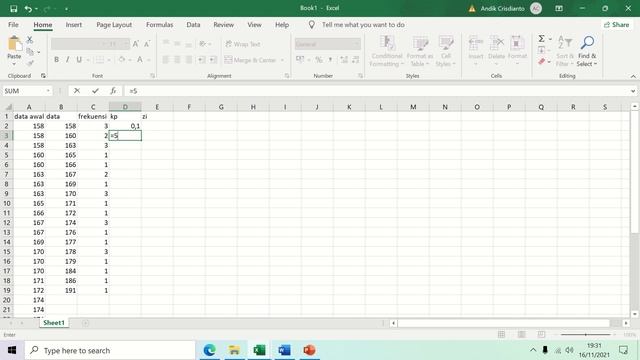Click cell D2 containing 0,1
Image resolution: width=640 pixels, height=360 pixels.
point(125,126)
